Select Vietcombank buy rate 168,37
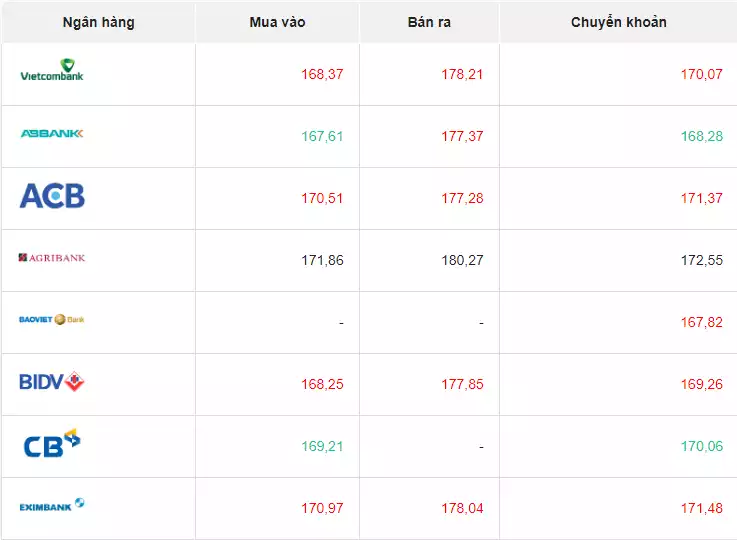Screen dimensions: 737x540 tap(322, 74)
